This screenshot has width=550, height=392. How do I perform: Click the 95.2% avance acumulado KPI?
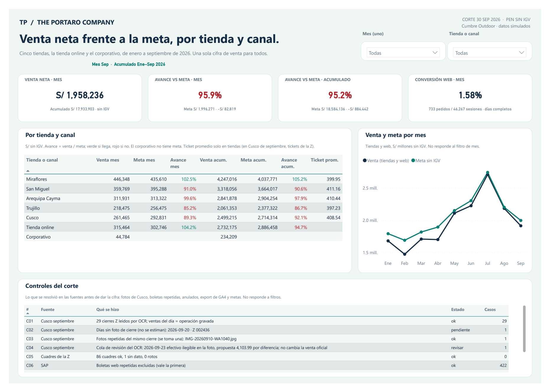[x=340, y=95]
